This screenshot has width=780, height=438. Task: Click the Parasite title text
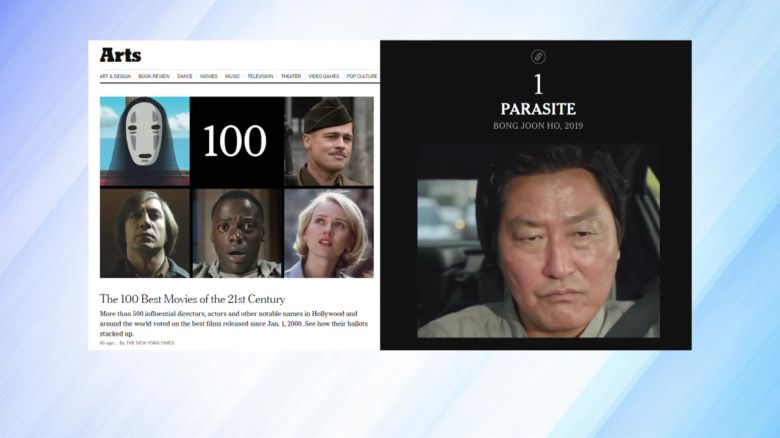[x=538, y=108]
